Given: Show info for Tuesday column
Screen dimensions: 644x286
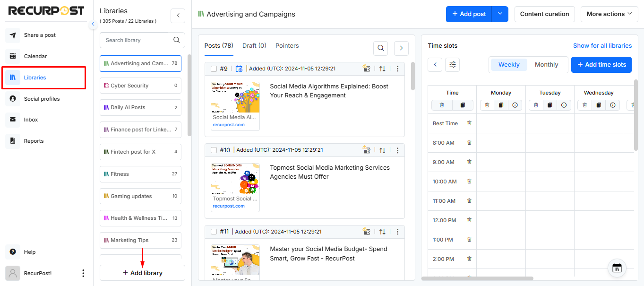Looking at the screenshot, I should [x=564, y=105].
